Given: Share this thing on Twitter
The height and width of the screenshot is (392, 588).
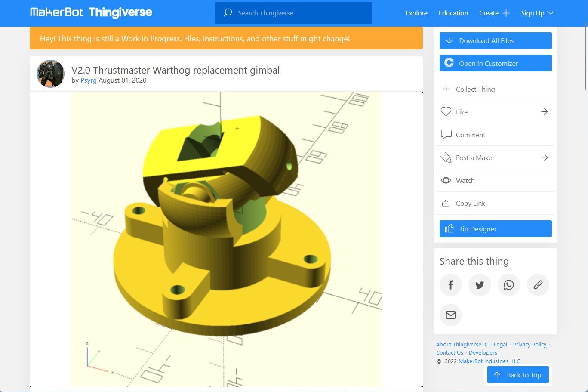Looking at the screenshot, I should (x=480, y=285).
